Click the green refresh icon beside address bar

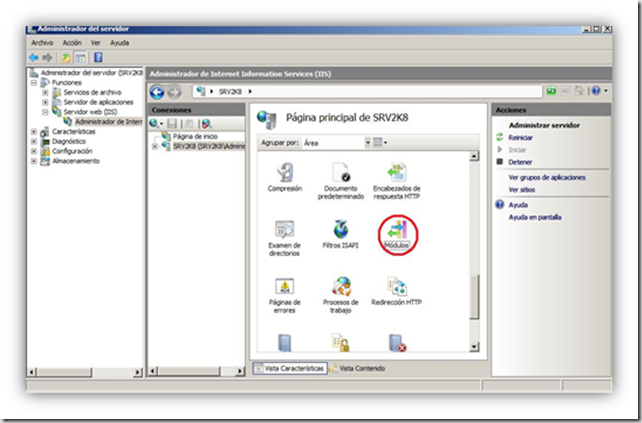coord(551,91)
